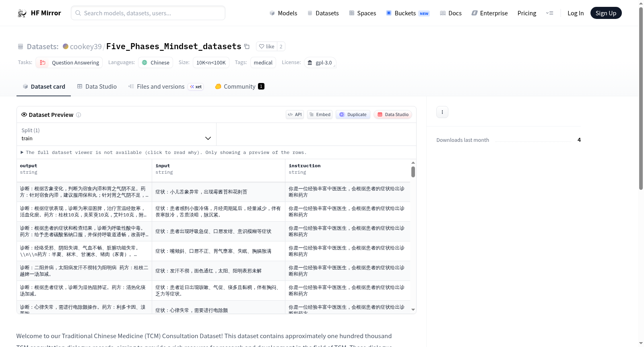The image size is (644, 347).
Task: Open Buckets in the top navigation
Action: coord(408,13)
